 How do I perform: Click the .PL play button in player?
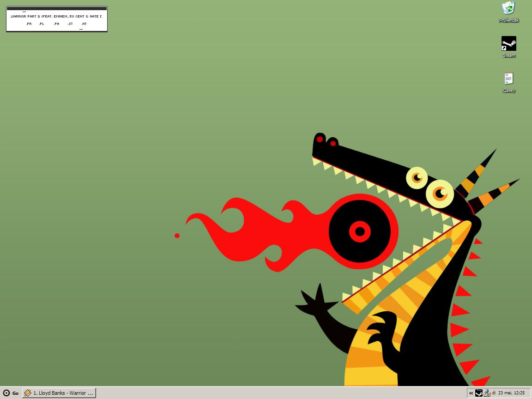[42, 24]
